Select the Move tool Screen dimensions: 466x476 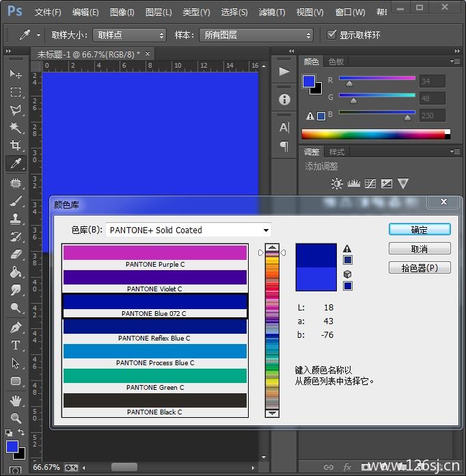coord(16,74)
